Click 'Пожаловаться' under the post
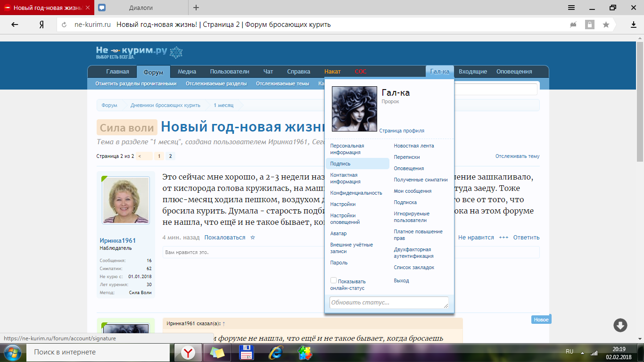644x362 pixels. (225, 238)
